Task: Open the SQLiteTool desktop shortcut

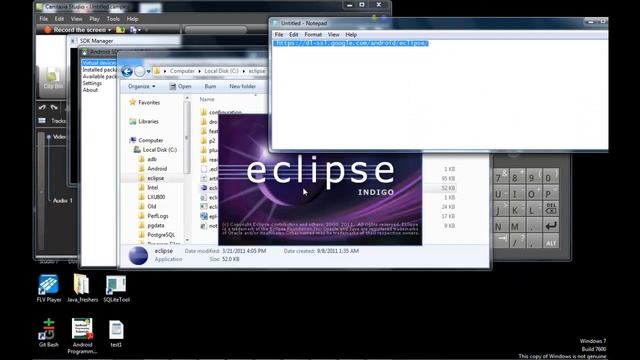Action: coord(116,288)
